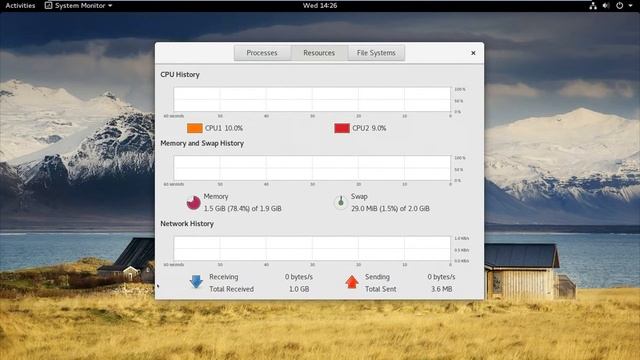Screen dimensions: 640x360
Task: Click the Swap label
Action: click(x=359, y=196)
